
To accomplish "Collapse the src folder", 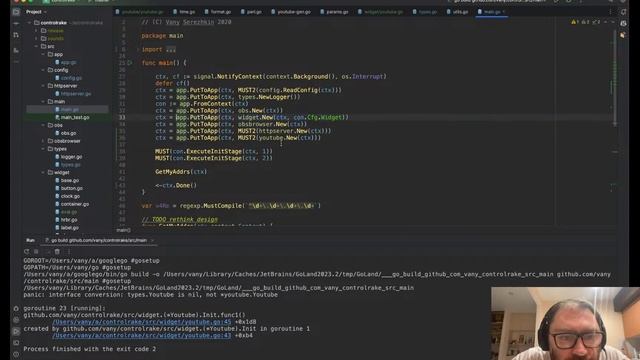I will (x=36, y=47).
